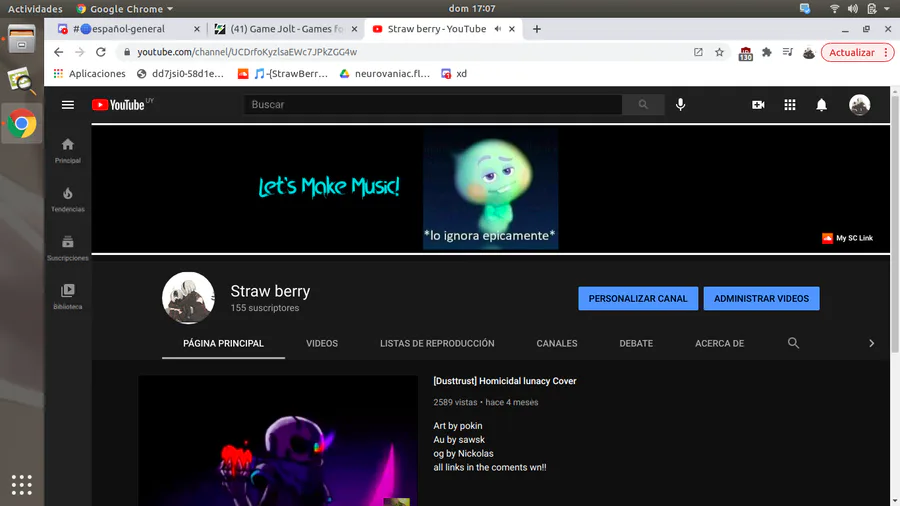Open the account avatar menu
Image resolution: width=900 pixels, height=506 pixels.
[x=859, y=104]
